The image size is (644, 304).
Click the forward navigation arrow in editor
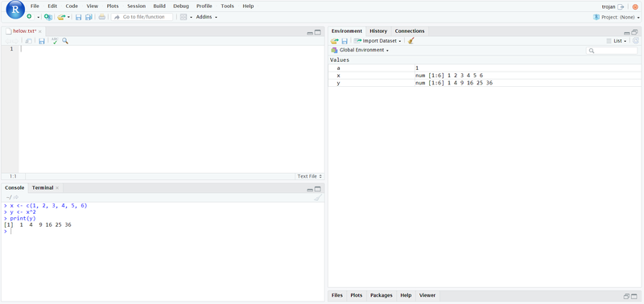pos(15,41)
